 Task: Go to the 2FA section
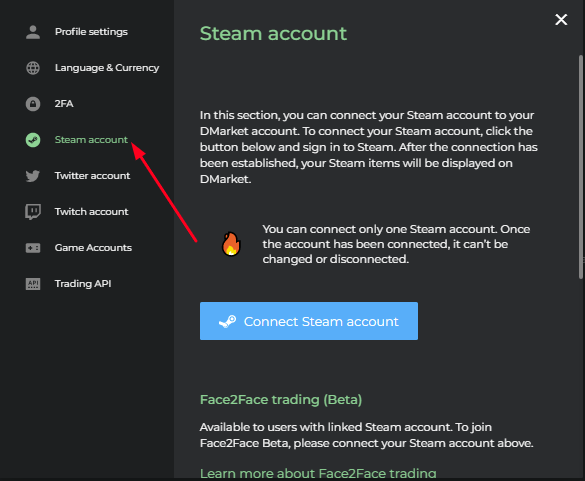click(64, 103)
